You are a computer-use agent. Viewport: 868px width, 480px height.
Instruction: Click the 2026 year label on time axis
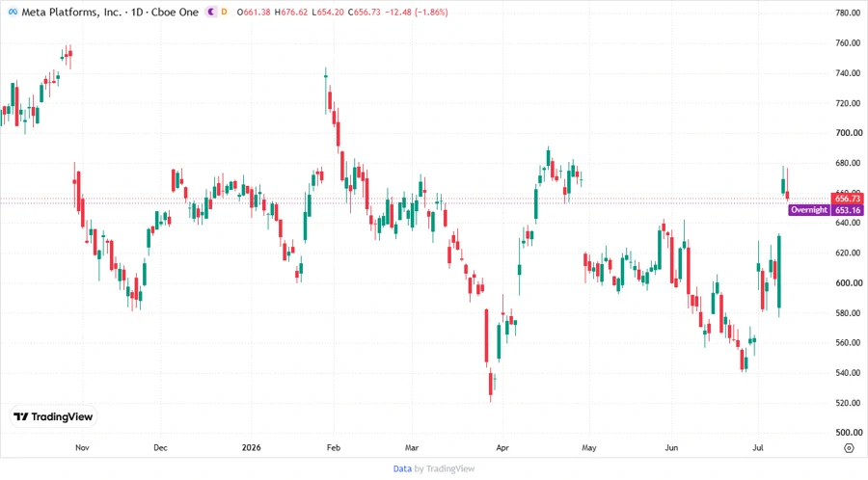click(252, 447)
